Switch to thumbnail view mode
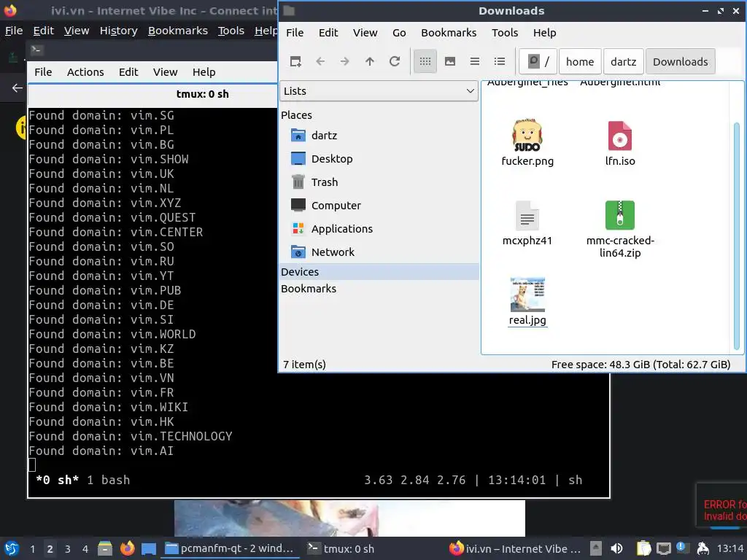The height and width of the screenshot is (560, 747). [x=449, y=61]
